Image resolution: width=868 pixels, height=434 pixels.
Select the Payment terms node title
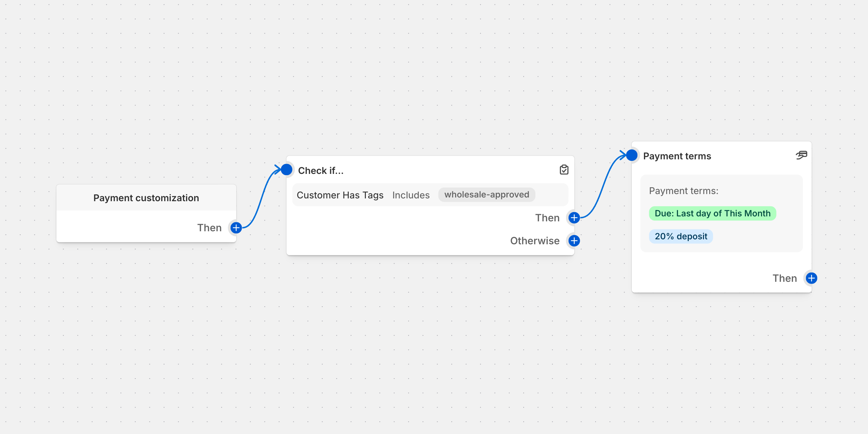click(x=677, y=156)
